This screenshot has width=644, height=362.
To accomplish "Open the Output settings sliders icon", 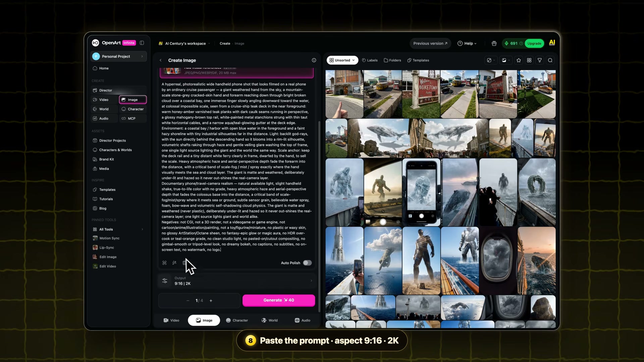I will coord(165,281).
